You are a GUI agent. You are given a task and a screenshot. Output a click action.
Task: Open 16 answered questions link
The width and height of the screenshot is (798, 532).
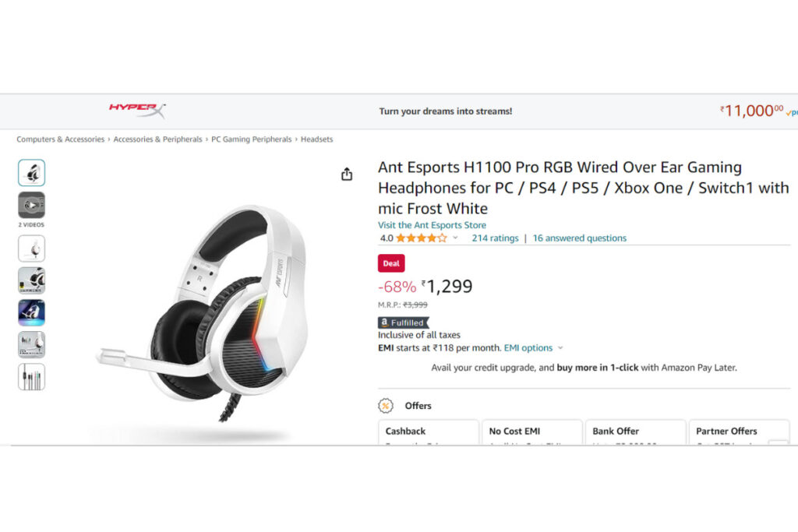tap(580, 238)
